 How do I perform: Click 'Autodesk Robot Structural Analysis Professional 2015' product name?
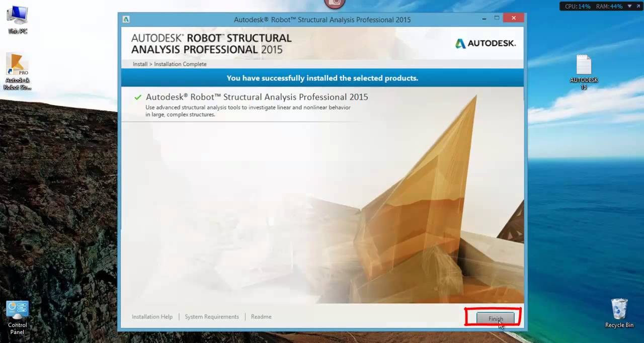pyautogui.click(x=257, y=97)
